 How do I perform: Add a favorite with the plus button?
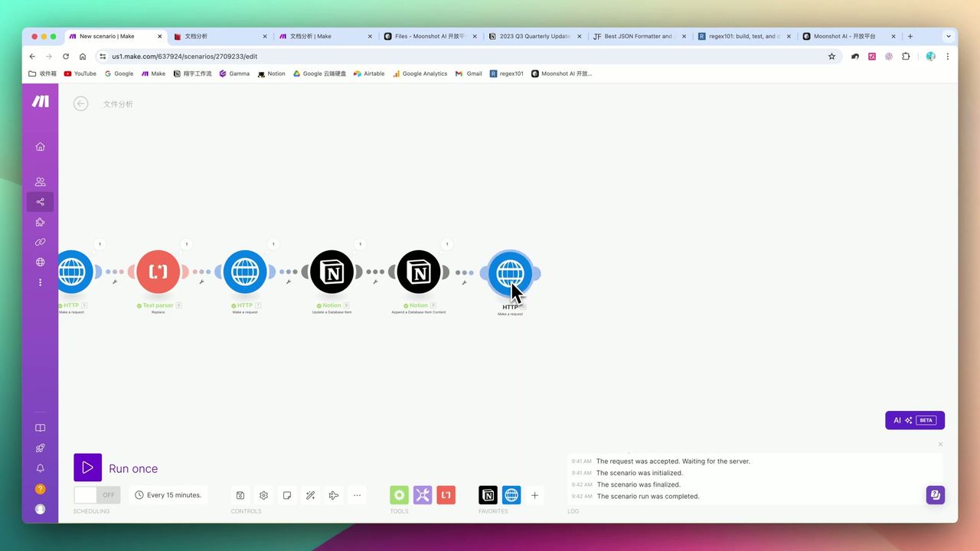534,495
